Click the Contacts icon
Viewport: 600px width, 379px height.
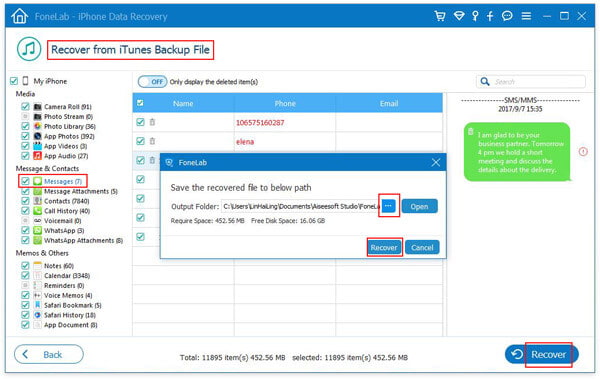coord(38,201)
